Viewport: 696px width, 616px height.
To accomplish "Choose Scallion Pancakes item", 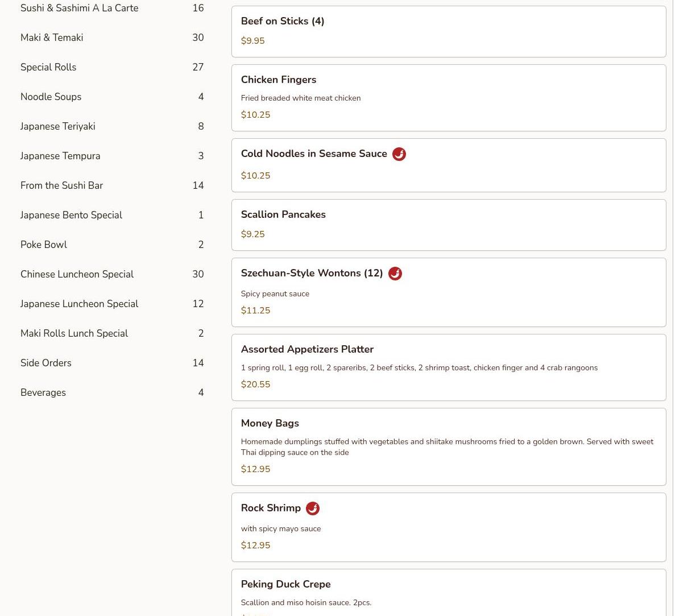I will coord(449,225).
